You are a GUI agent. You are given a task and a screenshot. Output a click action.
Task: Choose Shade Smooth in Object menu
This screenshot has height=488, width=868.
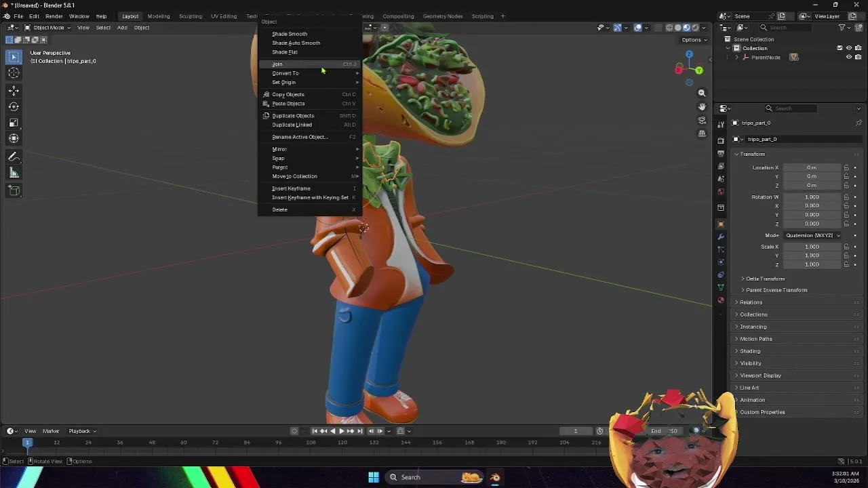point(309,34)
